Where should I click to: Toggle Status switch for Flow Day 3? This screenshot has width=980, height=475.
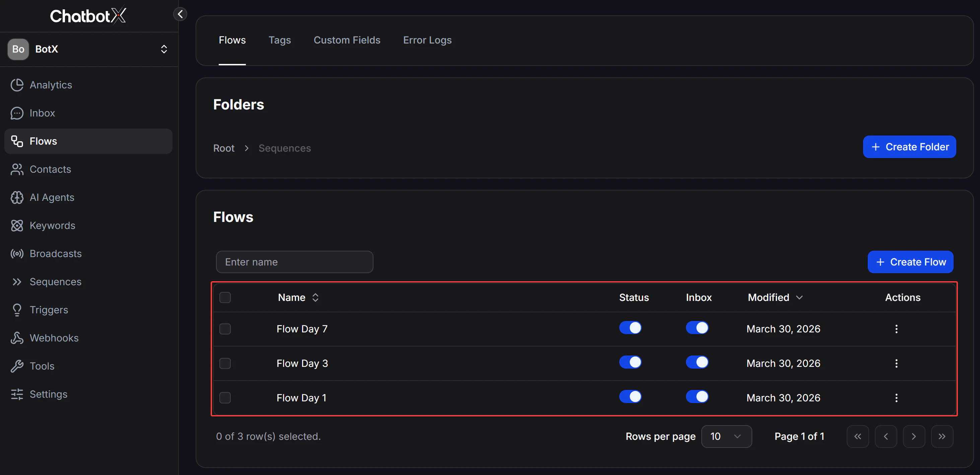(x=630, y=363)
